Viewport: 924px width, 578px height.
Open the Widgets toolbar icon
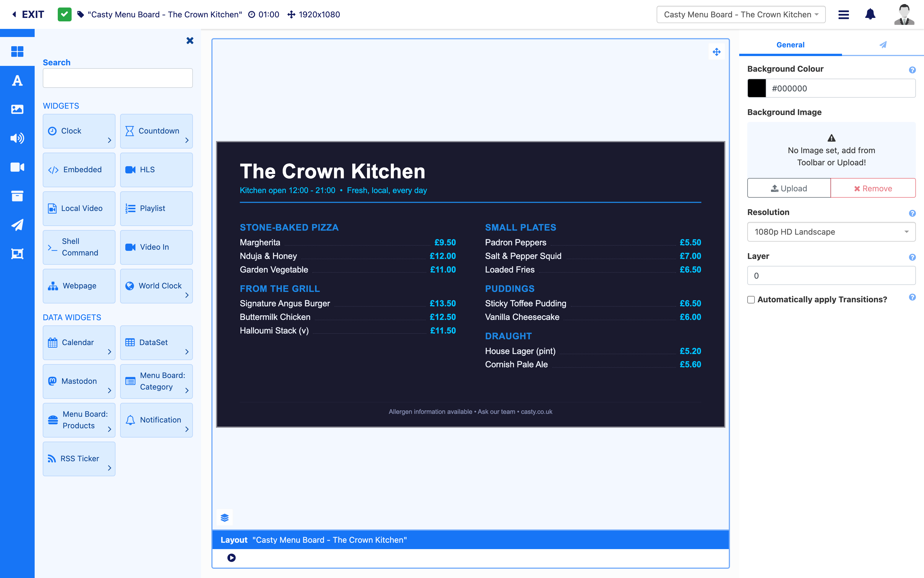17,51
